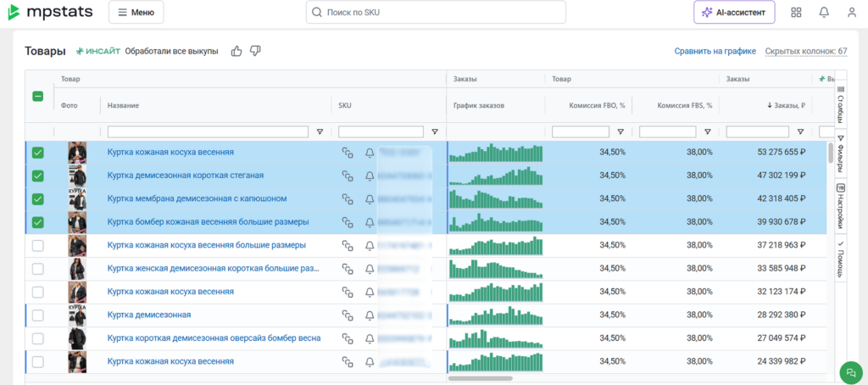Bell icon for Куртка мембрана демисезонная с капюшоном

point(370,199)
